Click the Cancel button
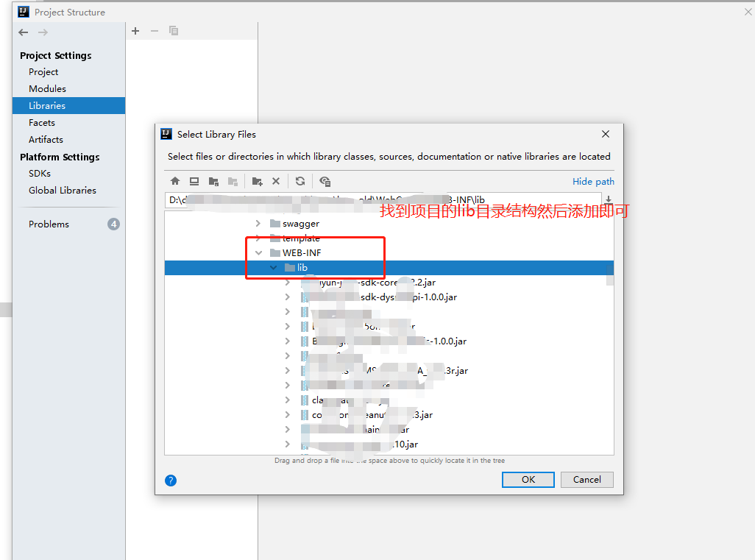 coord(587,479)
